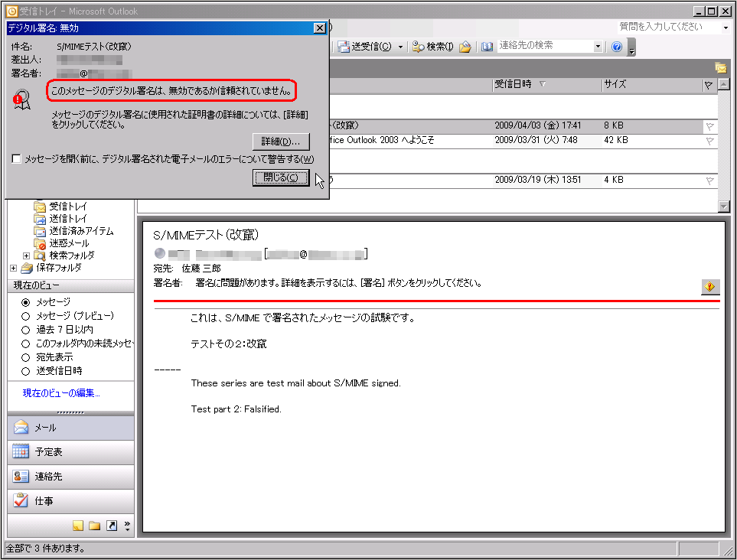Click the blue help question mark icon
737x560 pixels.
(x=617, y=47)
